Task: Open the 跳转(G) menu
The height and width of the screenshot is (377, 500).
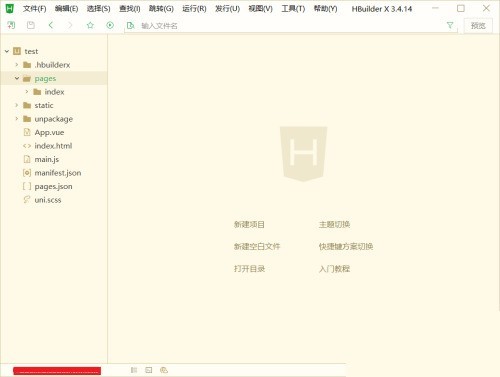Action: [x=161, y=9]
